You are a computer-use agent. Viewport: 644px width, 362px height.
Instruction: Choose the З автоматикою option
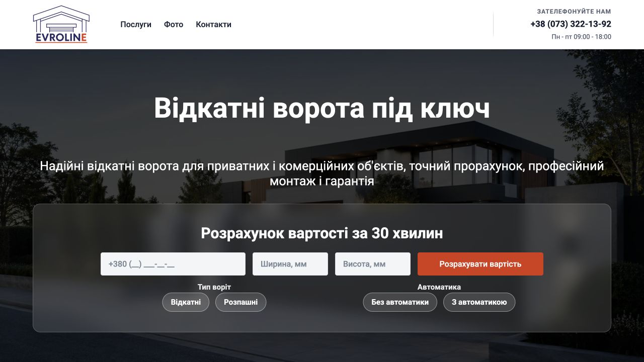click(x=479, y=302)
